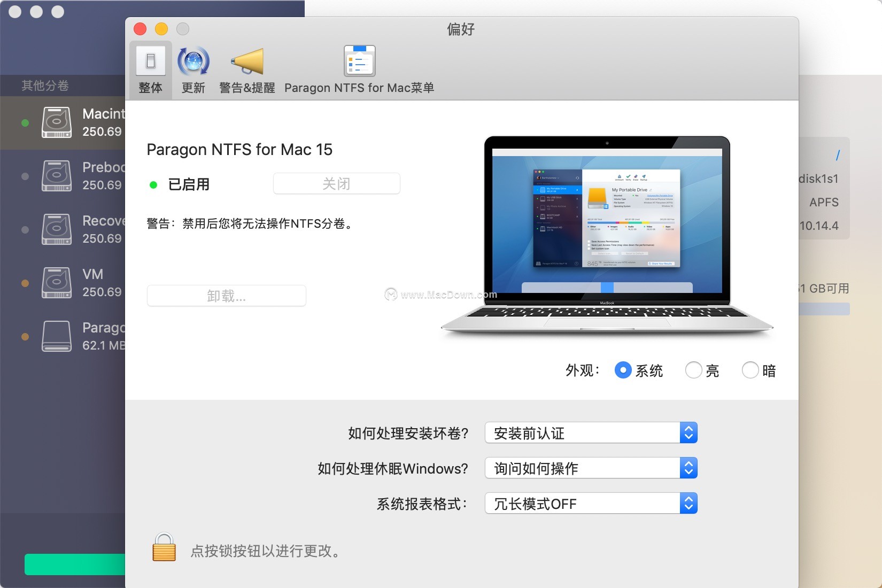Click the VM disk drive icon

click(x=57, y=283)
